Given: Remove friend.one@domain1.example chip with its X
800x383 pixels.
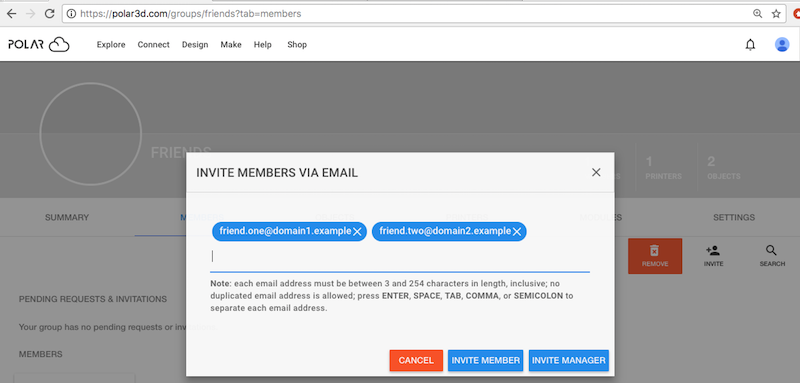Looking at the screenshot, I should 357,232.
